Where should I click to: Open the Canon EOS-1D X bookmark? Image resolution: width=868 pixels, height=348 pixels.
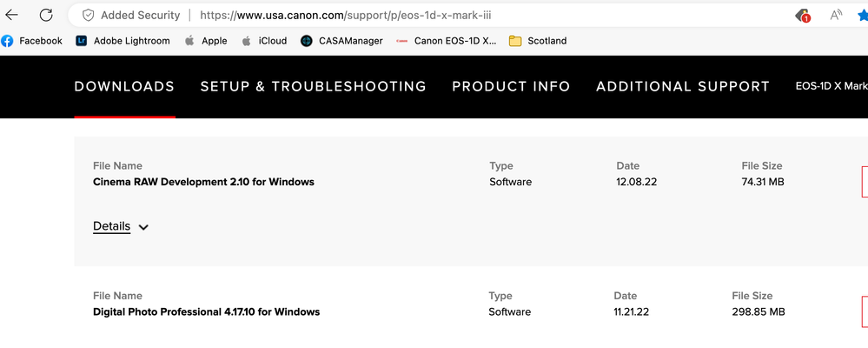pyautogui.click(x=447, y=40)
